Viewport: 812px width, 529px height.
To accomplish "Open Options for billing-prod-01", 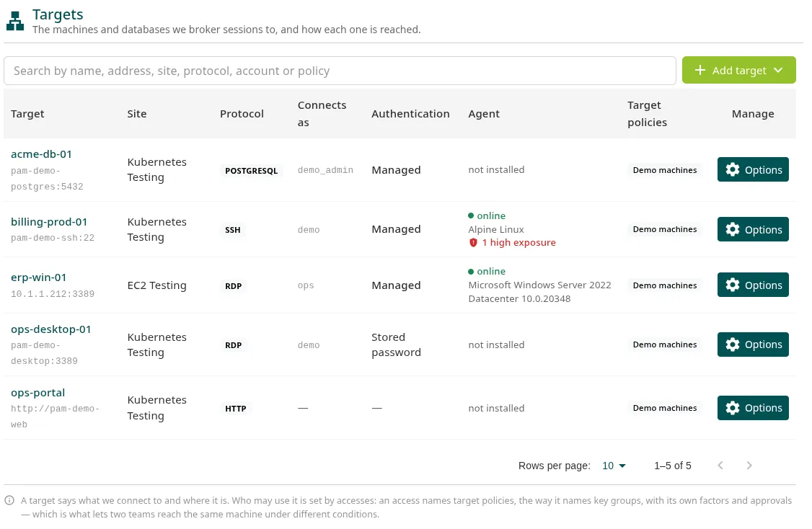I will pyautogui.click(x=753, y=229).
